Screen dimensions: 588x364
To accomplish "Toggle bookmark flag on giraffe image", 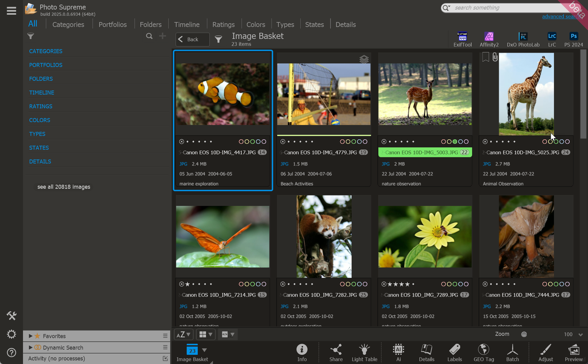I will [485, 57].
